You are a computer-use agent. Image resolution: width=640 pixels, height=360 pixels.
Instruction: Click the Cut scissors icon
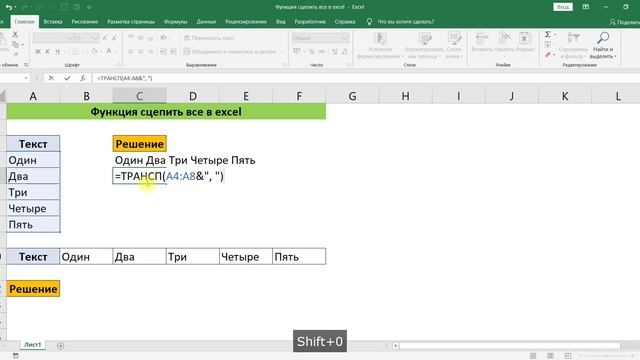[x=15, y=34]
